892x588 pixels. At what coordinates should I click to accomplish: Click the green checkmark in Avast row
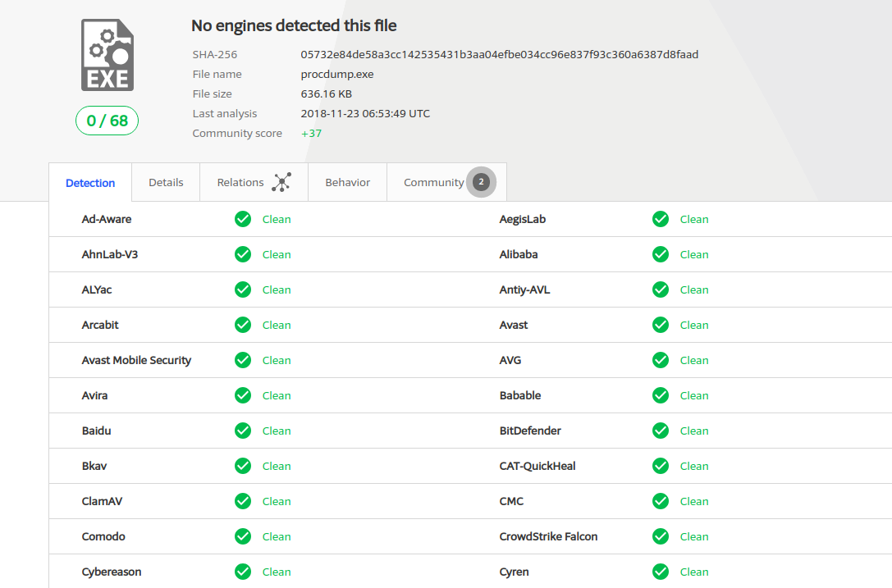pos(661,325)
